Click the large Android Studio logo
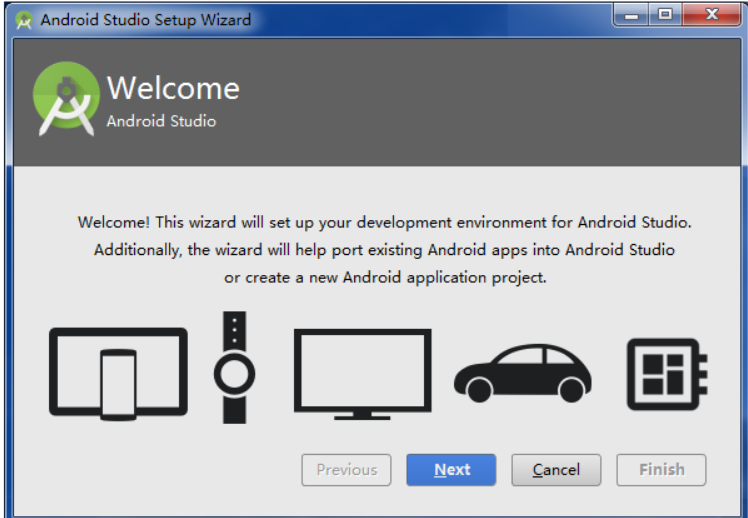Image resolution: width=748 pixels, height=518 pixels. pos(66,99)
